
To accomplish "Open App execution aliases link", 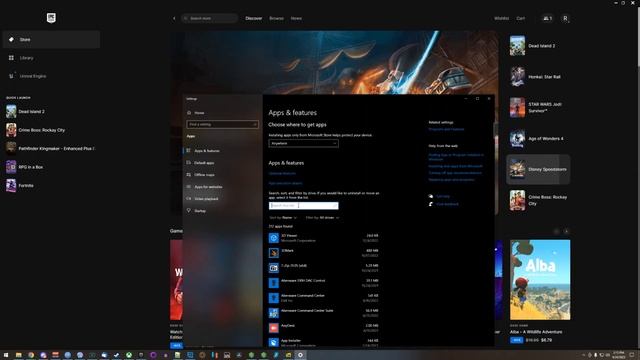I will point(285,183).
